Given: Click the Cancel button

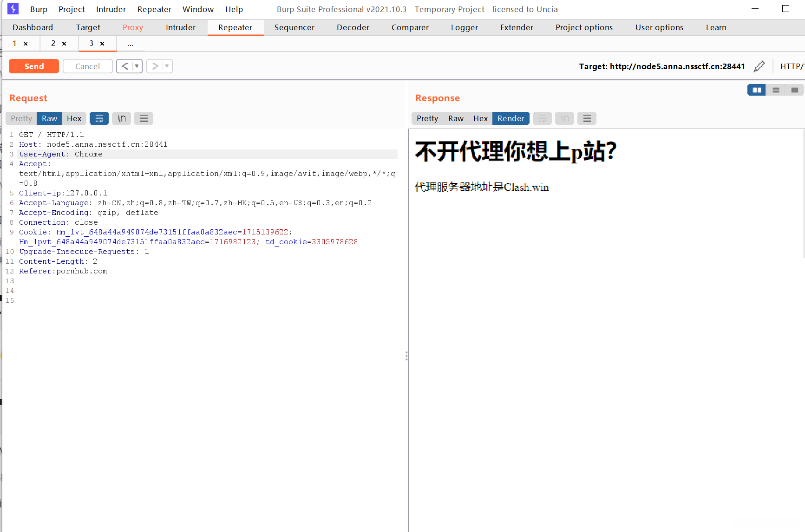Looking at the screenshot, I should point(87,66).
